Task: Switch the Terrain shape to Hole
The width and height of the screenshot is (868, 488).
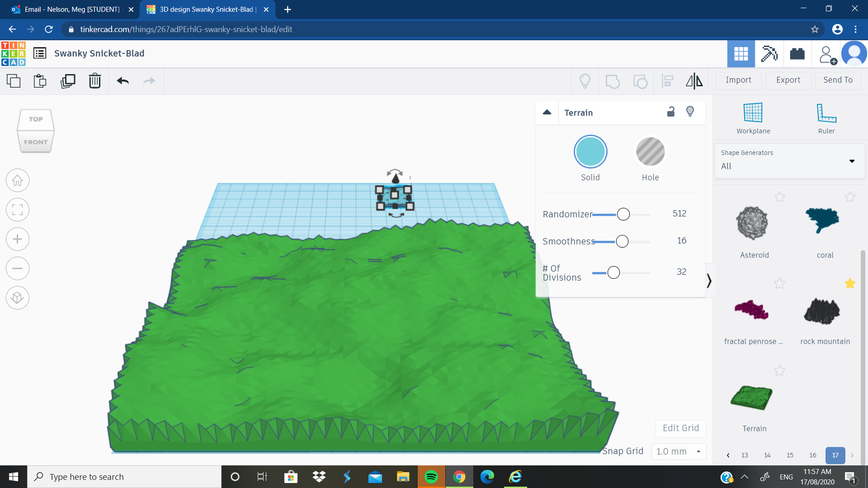Action: 650,152
